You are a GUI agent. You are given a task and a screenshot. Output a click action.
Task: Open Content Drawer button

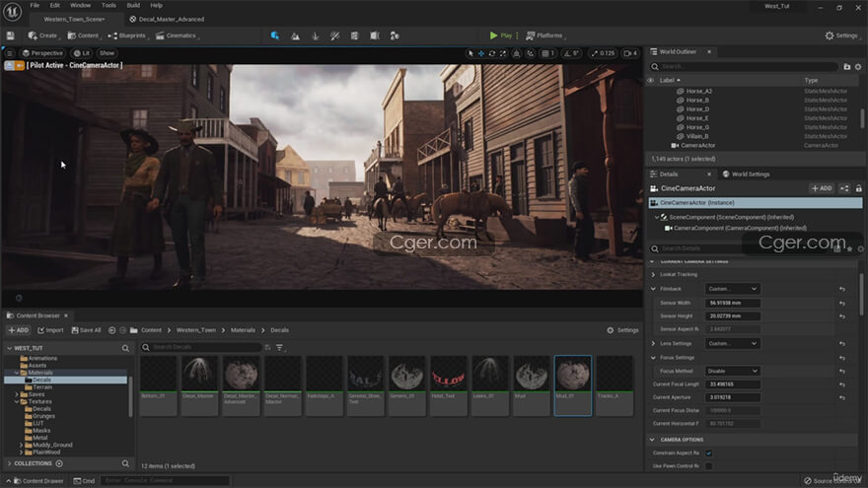[38, 481]
